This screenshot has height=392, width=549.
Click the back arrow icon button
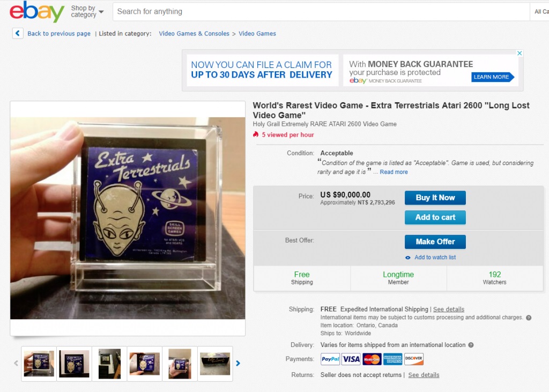click(18, 33)
